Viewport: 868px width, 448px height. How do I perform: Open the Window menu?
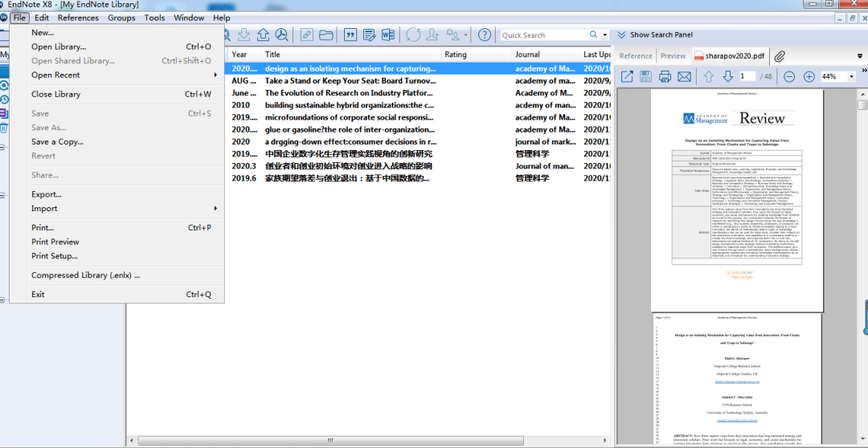click(x=189, y=18)
